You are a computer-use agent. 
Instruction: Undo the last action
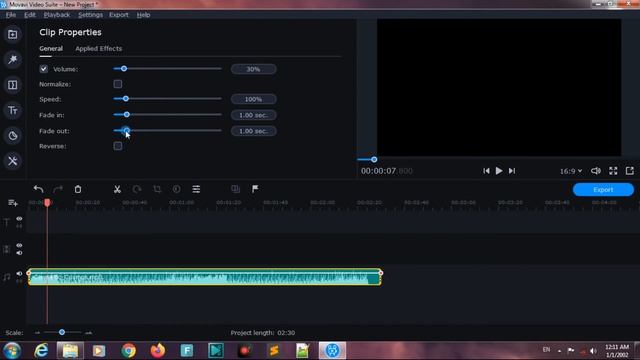click(x=38, y=189)
